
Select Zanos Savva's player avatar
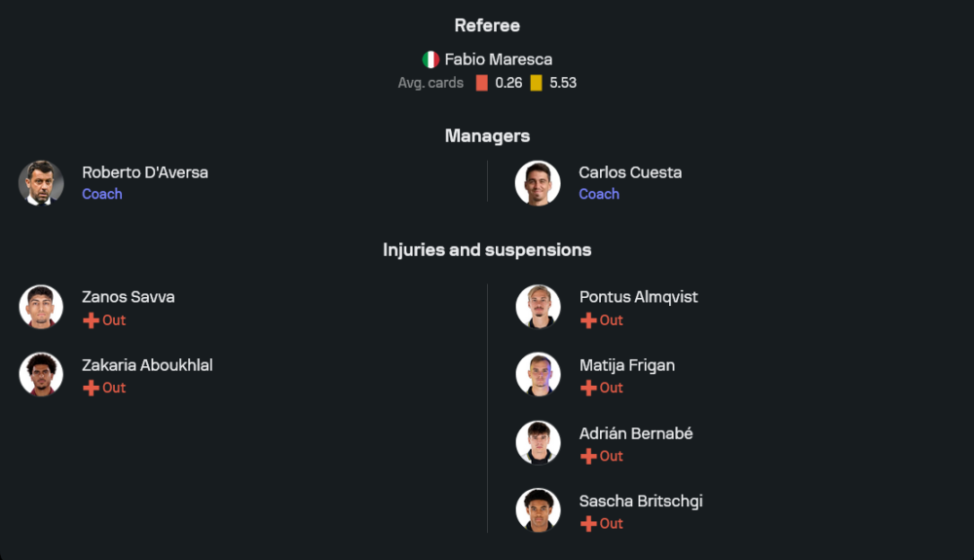coord(41,307)
